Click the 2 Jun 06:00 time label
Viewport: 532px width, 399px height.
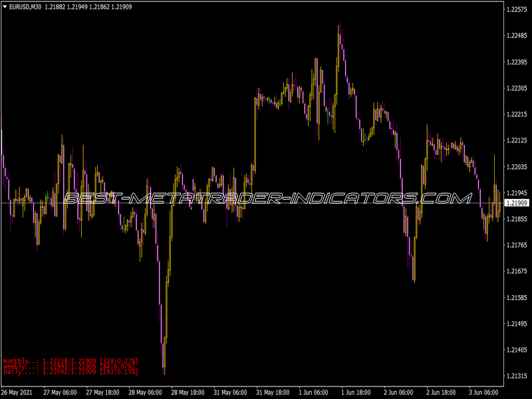tap(398, 392)
